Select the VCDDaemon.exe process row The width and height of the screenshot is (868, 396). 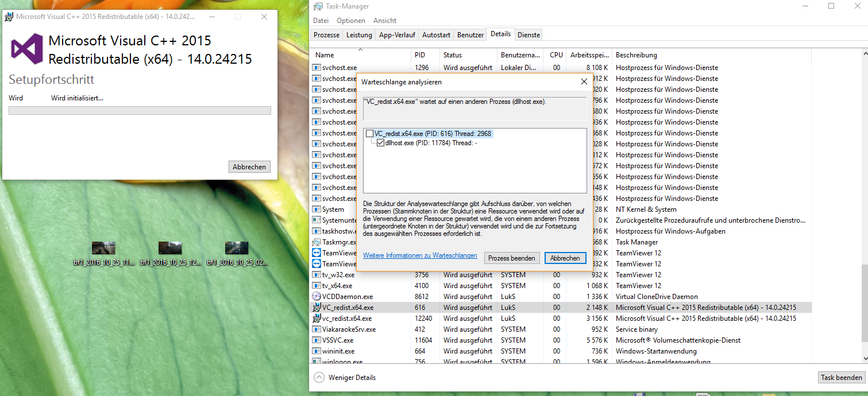coord(561,297)
